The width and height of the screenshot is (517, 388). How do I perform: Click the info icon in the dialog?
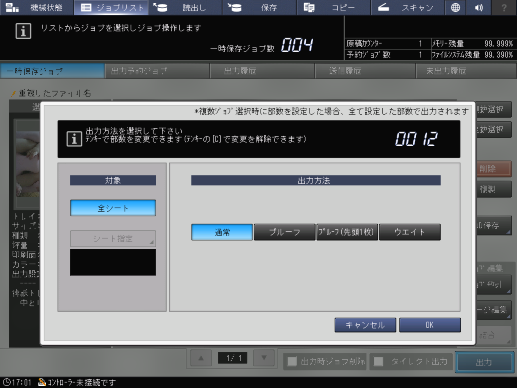[74, 139]
